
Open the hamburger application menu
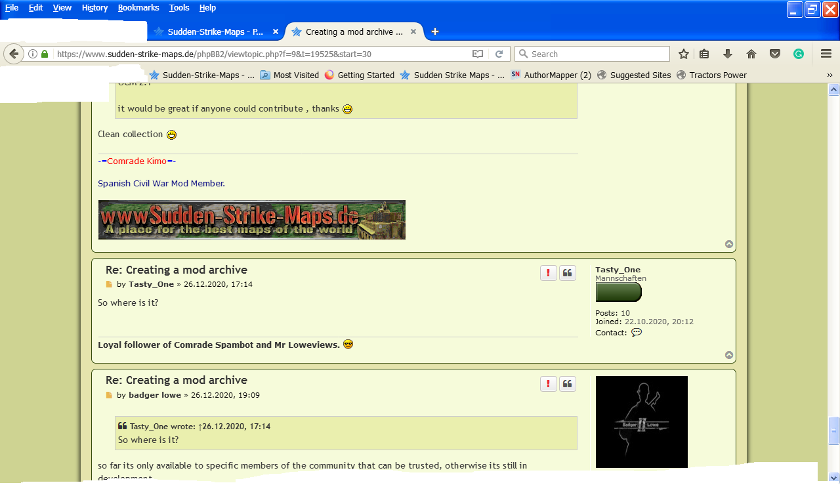pyautogui.click(x=826, y=54)
